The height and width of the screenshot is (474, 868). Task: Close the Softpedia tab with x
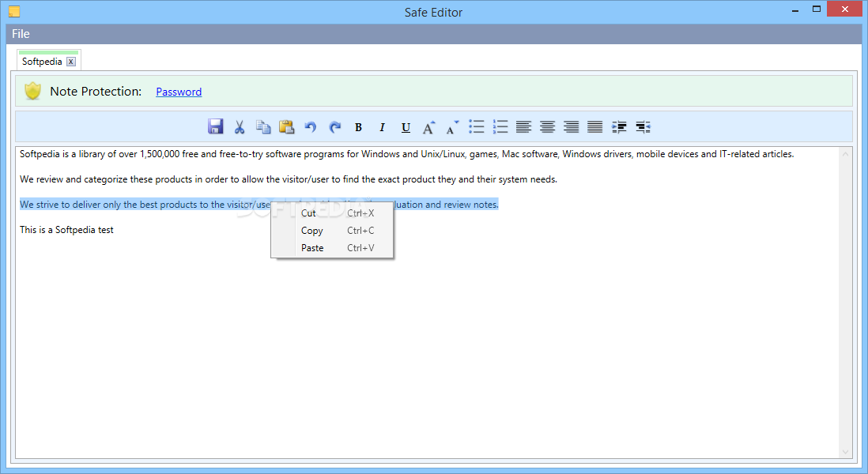point(71,62)
